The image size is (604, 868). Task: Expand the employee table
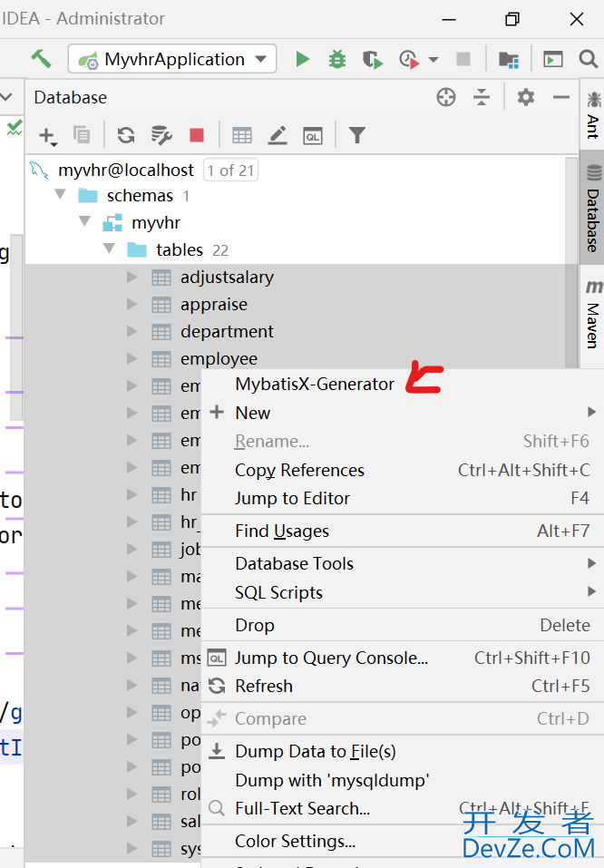(x=132, y=358)
